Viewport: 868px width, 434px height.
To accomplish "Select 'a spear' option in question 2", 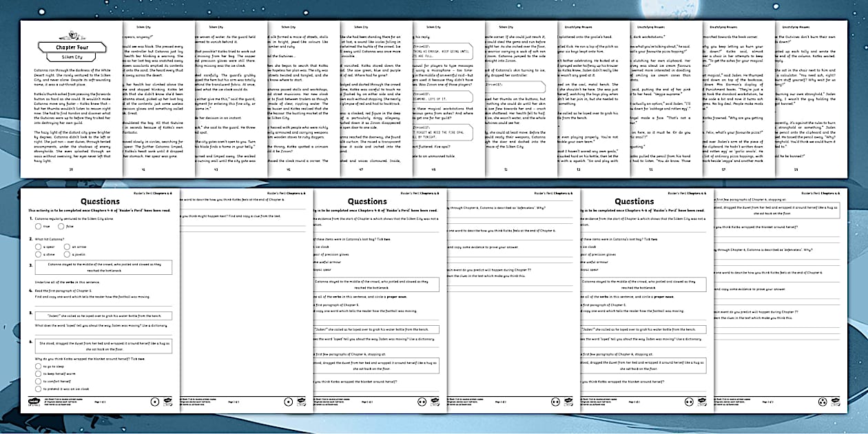I will [38, 245].
